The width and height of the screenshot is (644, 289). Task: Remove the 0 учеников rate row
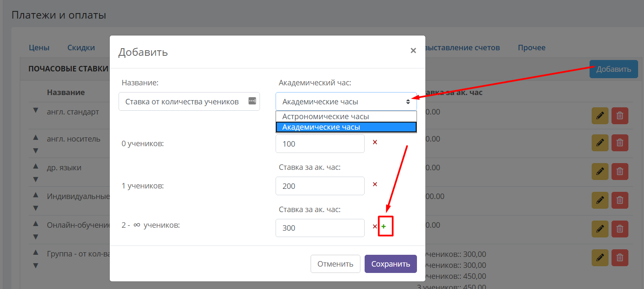click(375, 142)
